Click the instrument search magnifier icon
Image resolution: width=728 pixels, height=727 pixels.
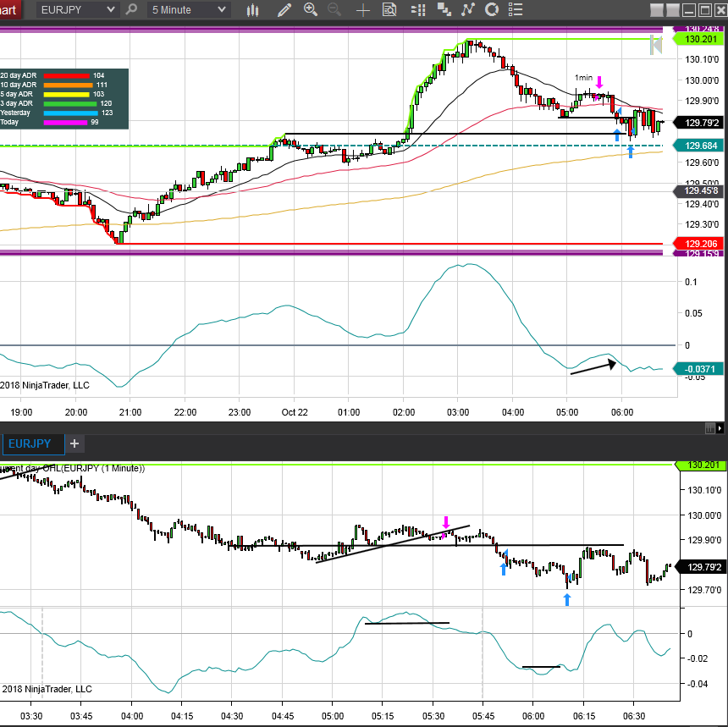tap(132, 9)
